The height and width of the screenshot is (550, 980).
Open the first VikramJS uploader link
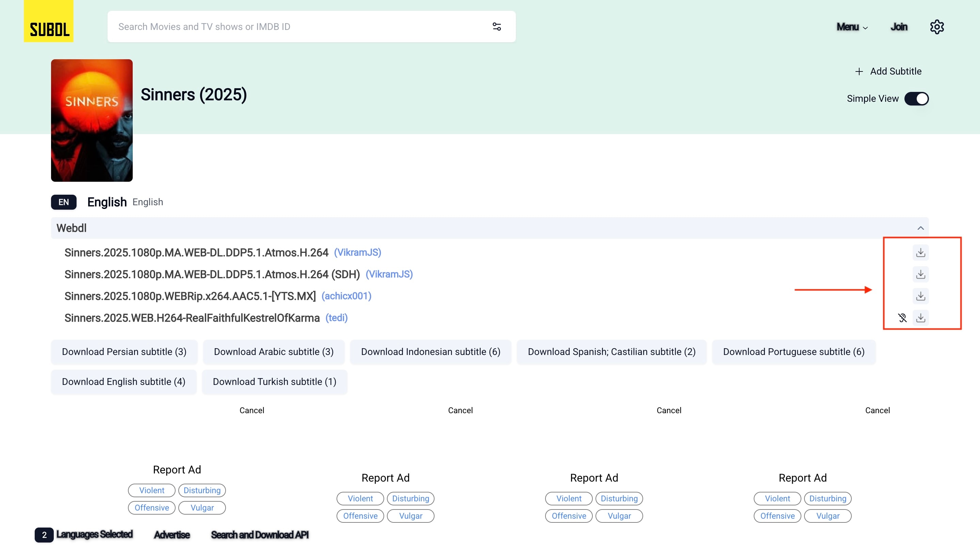coord(358,252)
